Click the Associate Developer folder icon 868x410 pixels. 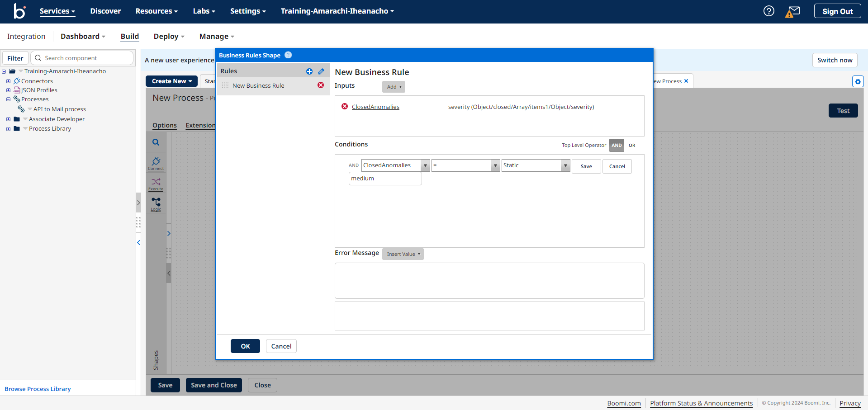17,119
